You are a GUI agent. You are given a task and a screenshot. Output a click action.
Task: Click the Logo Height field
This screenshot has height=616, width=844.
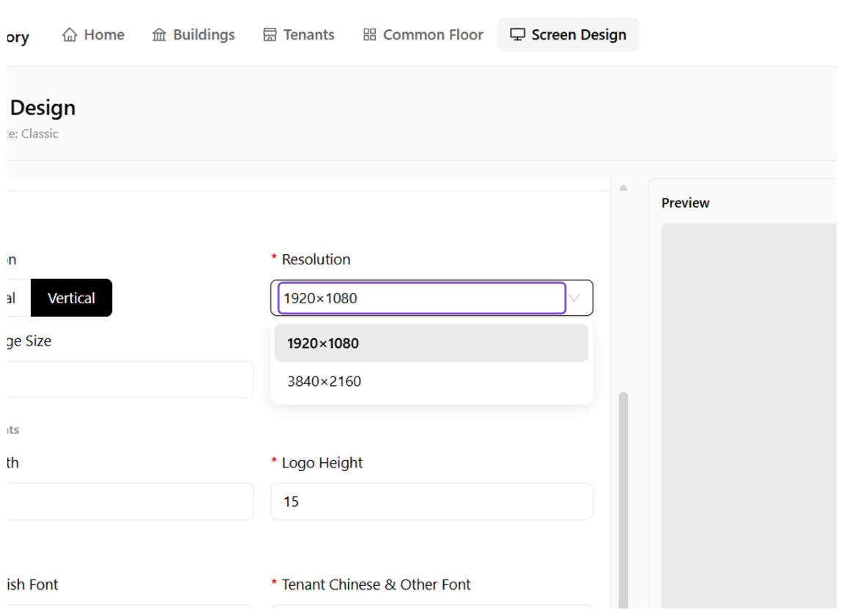click(x=432, y=502)
